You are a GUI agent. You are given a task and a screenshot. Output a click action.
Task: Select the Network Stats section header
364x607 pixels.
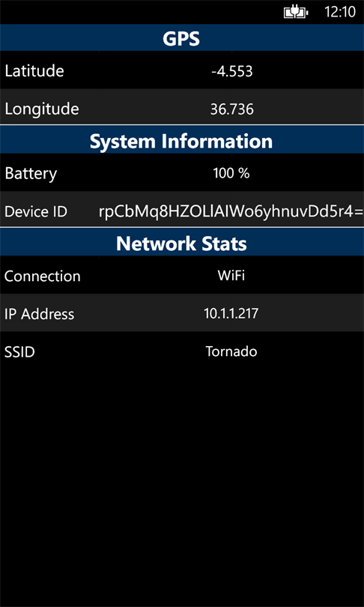[182, 243]
